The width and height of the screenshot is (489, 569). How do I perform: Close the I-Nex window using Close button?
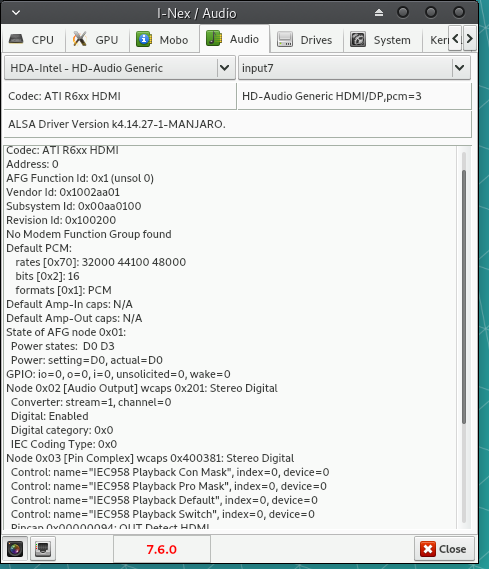(x=444, y=549)
